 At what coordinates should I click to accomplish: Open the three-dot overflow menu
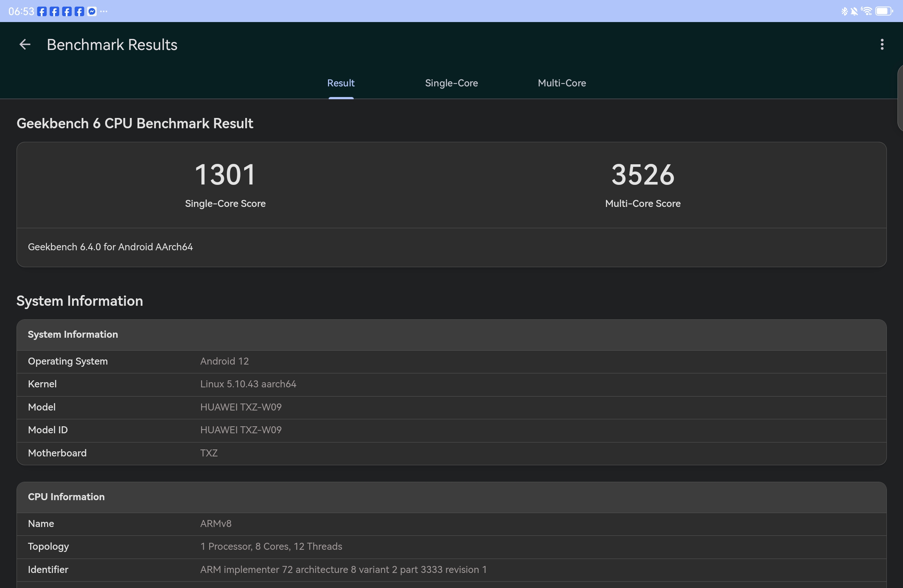882,45
